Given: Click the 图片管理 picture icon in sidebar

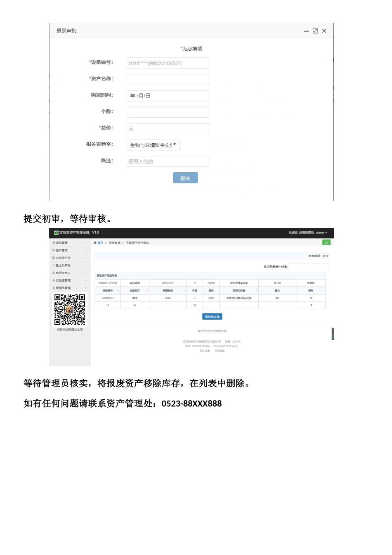Looking at the screenshot, I should tap(54, 250).
